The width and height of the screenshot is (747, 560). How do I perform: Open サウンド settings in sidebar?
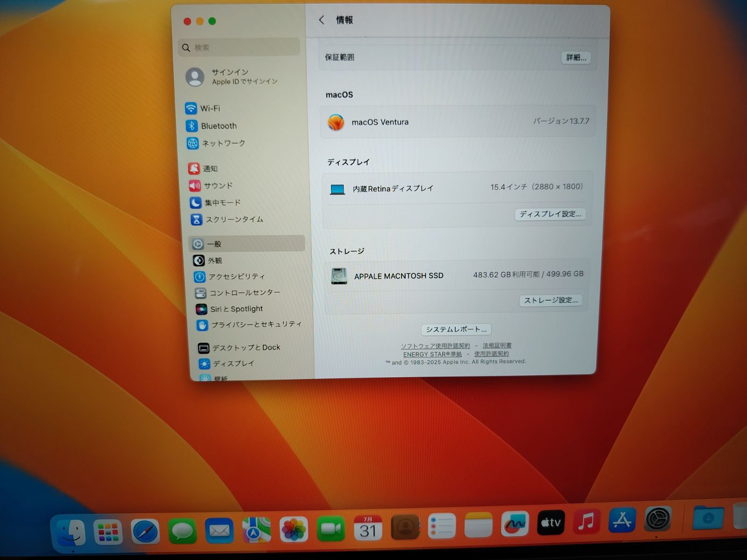(211, 186)
